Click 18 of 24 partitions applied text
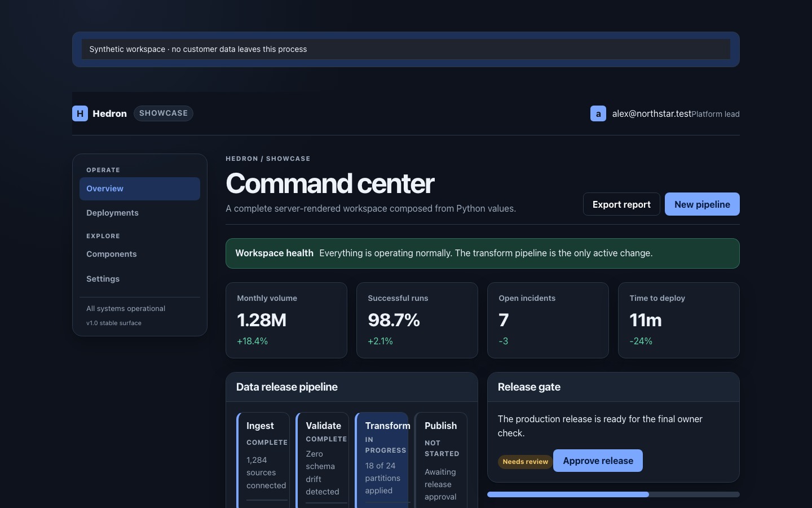Screen dimensions: 812x508 383,478
